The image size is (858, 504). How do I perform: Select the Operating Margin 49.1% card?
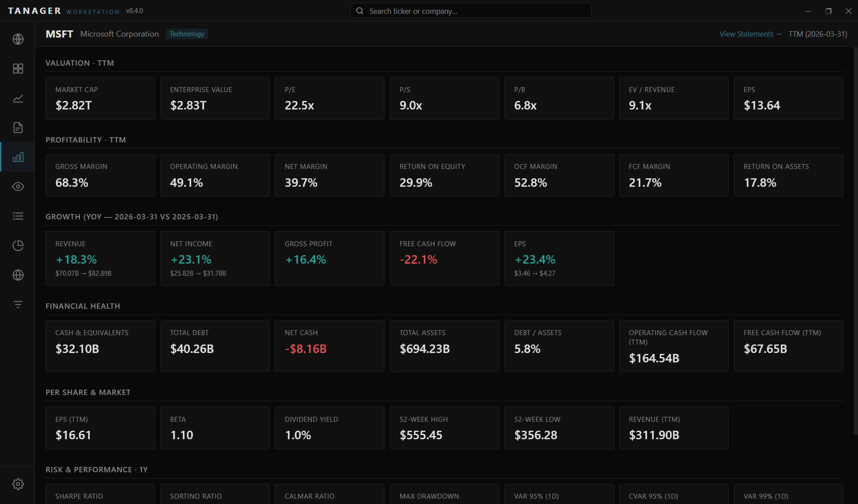pos(215,175)
